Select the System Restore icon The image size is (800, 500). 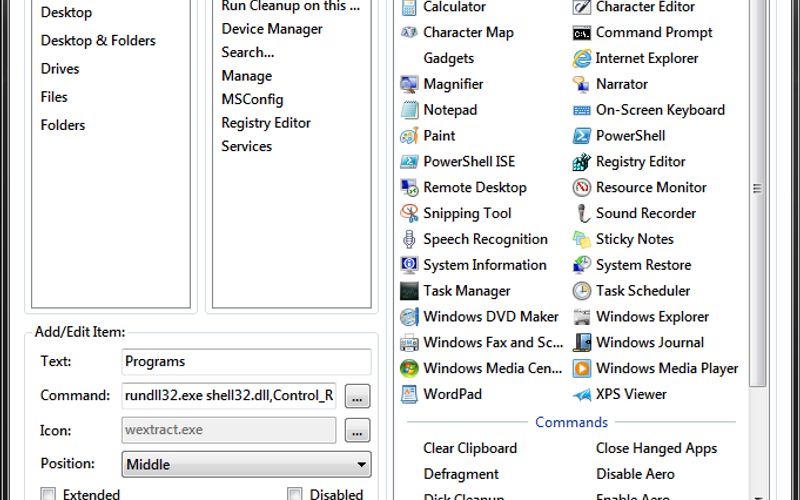(x=582, y=265)
